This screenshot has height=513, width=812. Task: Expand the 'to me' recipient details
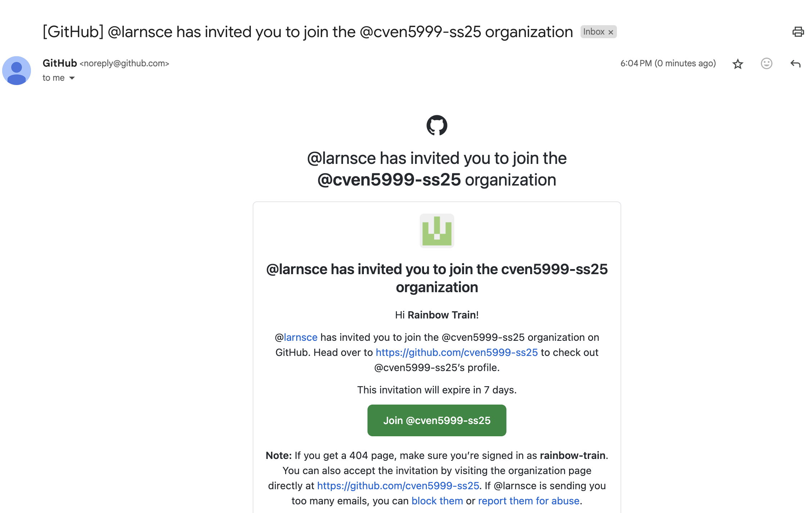pyautogui.click(x=72, y=78)
